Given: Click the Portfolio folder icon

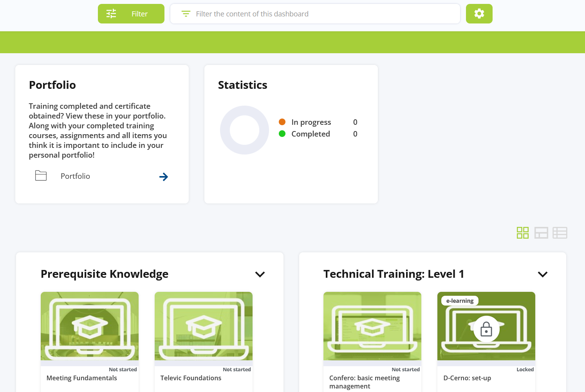Looking at the screenshot, I should coord(41,176).
